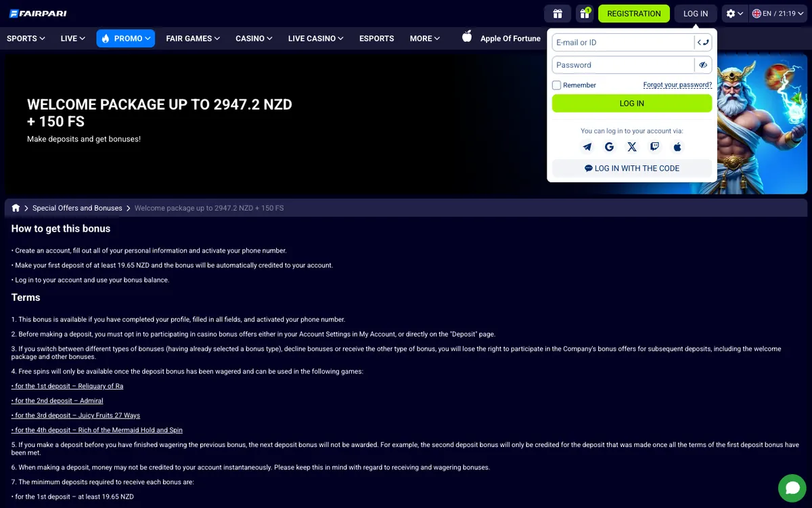The width and height of the screenshot is (812, 508).
Task: Expand the Fair Games menu
Action: click(193, 39)
